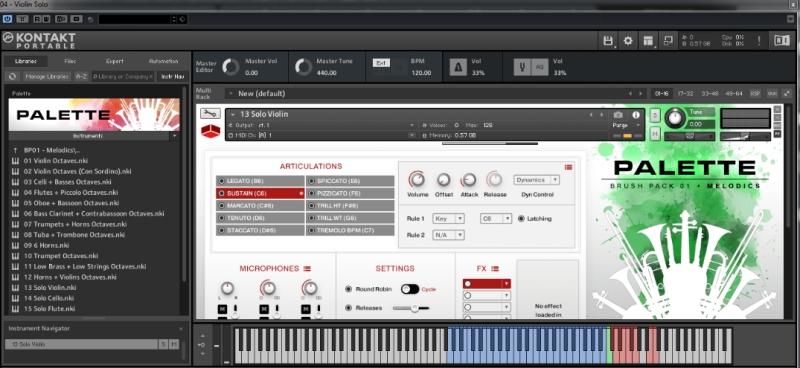Screen dimensions: 800x368
Task: Click the Palette Instruments button
Action: tap(89, 136)
